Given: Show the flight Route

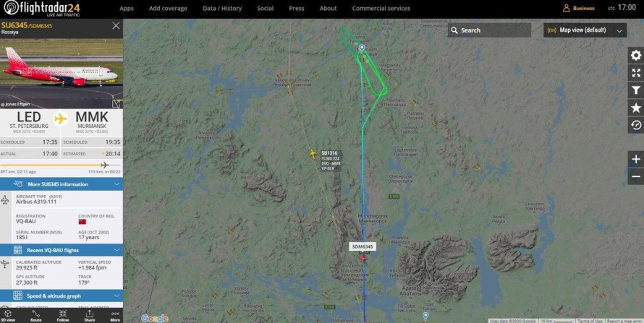Looking at the screenshot, I should coord(35,316).
